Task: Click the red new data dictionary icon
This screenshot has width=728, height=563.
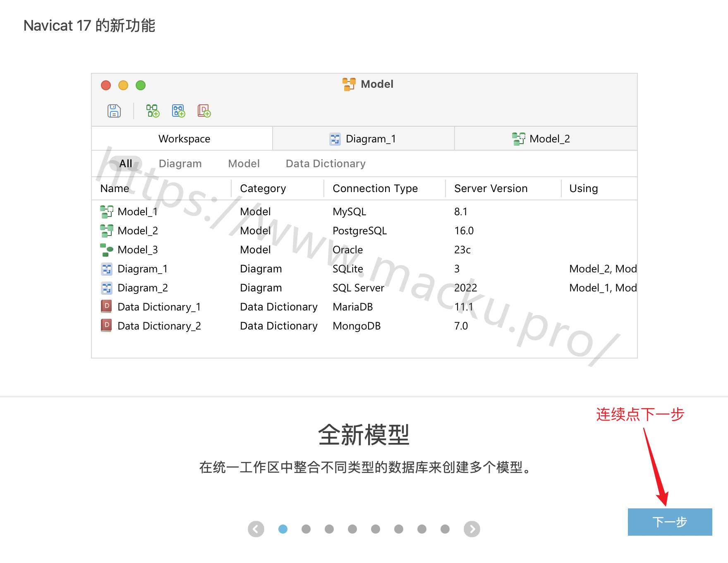Action: click(x=204, y=111)
